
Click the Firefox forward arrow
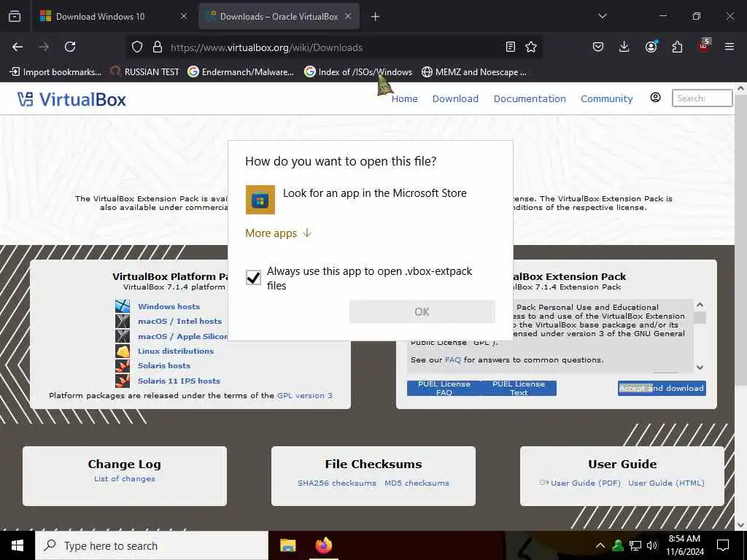coord(44,47)
